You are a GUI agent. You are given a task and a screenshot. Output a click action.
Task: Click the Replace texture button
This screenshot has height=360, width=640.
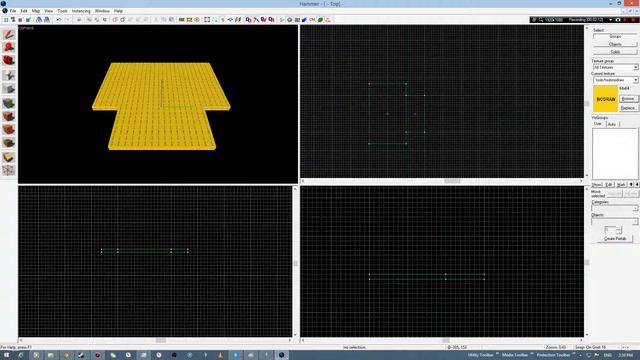(x=628, y=108)
